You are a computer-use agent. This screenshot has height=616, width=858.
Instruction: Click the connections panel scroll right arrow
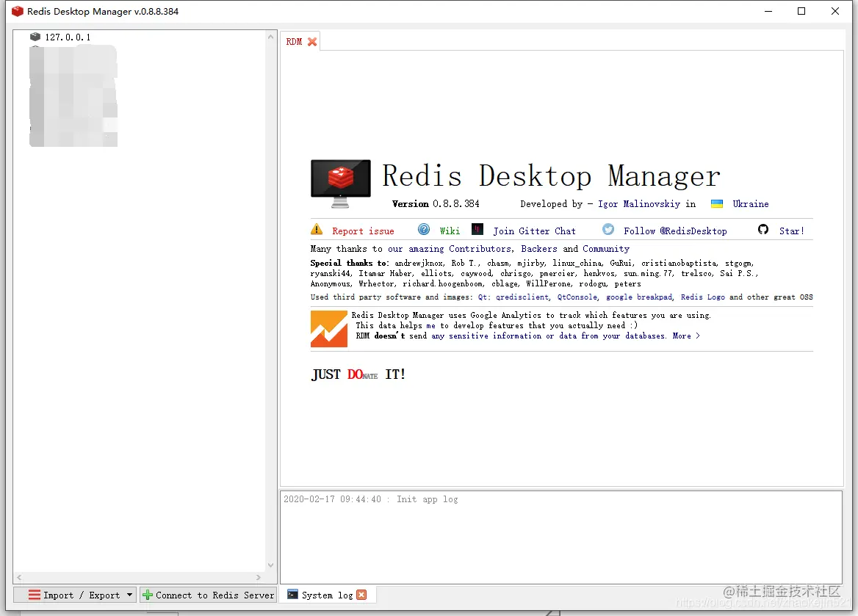coord(259,577)
